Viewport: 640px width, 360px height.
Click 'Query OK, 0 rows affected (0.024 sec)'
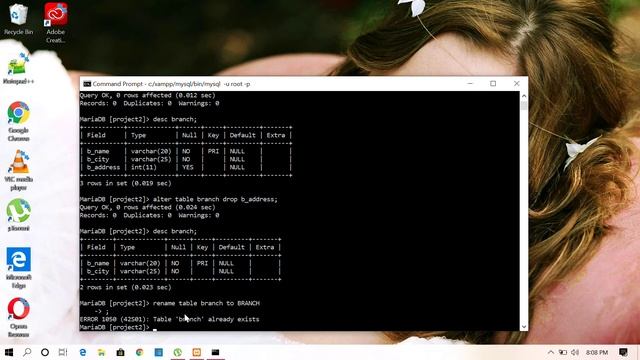(147, 207)
